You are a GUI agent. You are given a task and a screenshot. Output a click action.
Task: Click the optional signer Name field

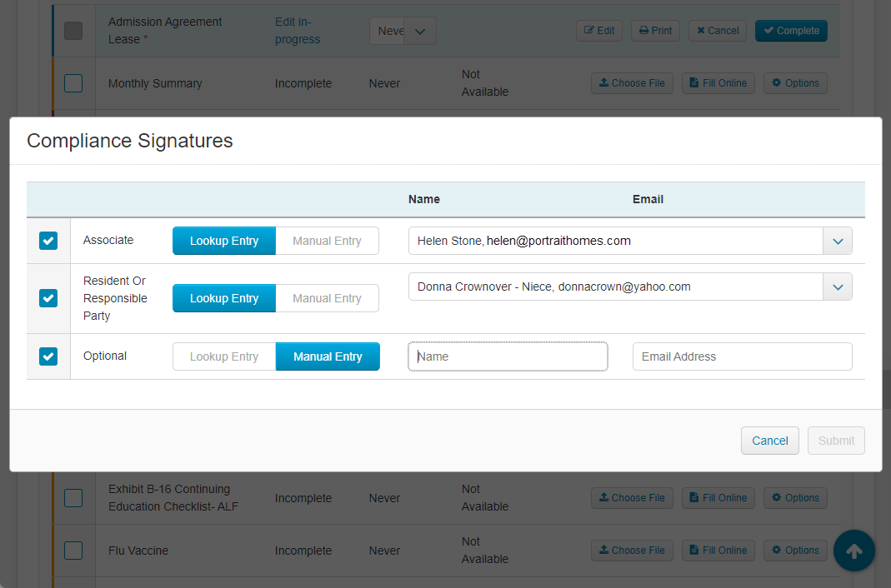click(x=508, y=356)
